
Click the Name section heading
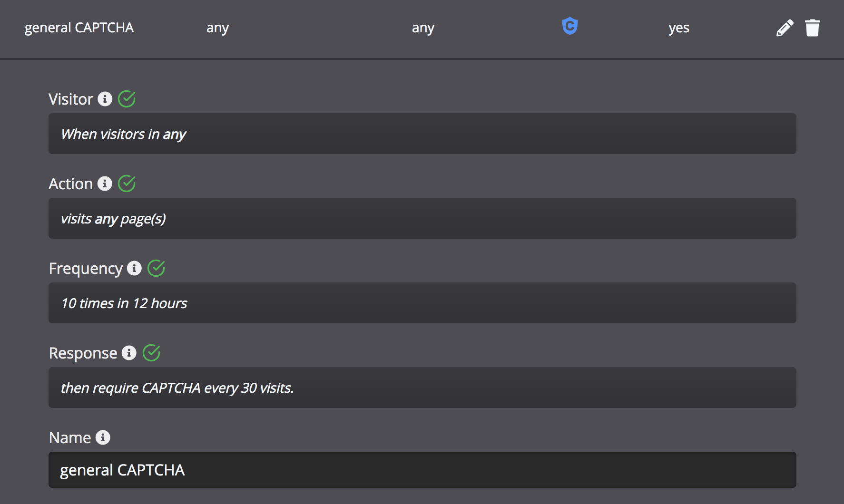tap(70, 437)
